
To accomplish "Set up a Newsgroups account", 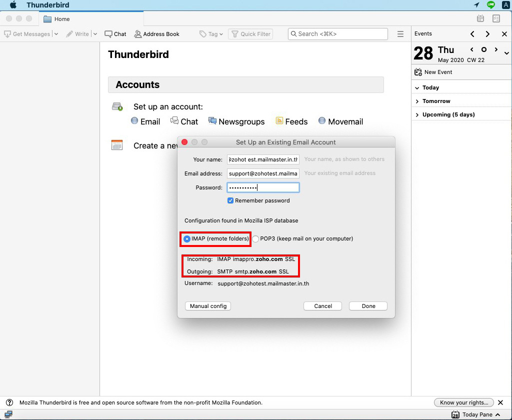I will point(236,121).
